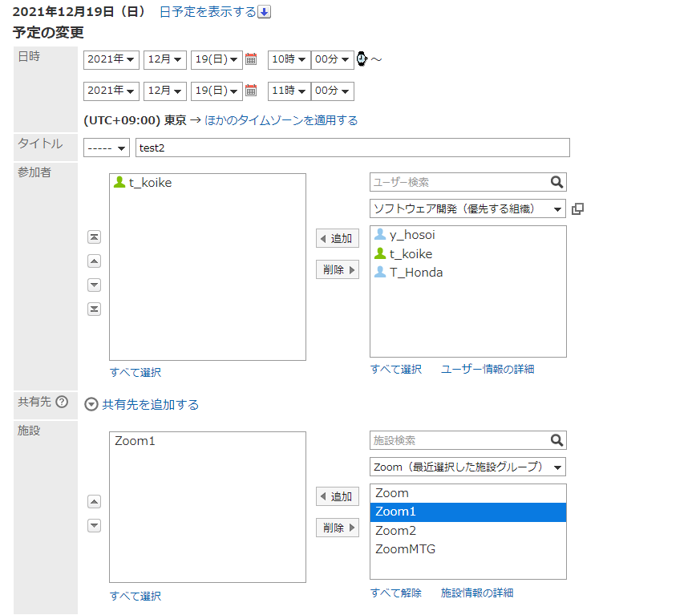Viewport: 700px width, 615px height.
Task: Click the 削除 button for facilities
Action: pos(337,528)
